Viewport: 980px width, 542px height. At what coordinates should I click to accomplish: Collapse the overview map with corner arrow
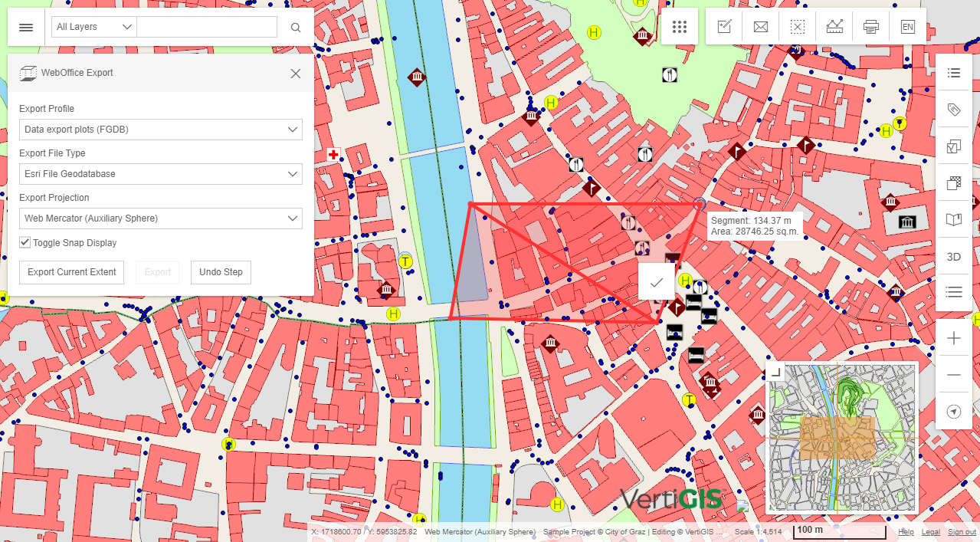(775, 373)
